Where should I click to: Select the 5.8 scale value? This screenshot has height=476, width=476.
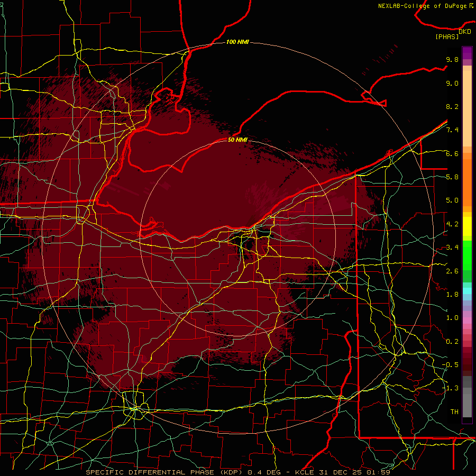click(x=452, y=177)
